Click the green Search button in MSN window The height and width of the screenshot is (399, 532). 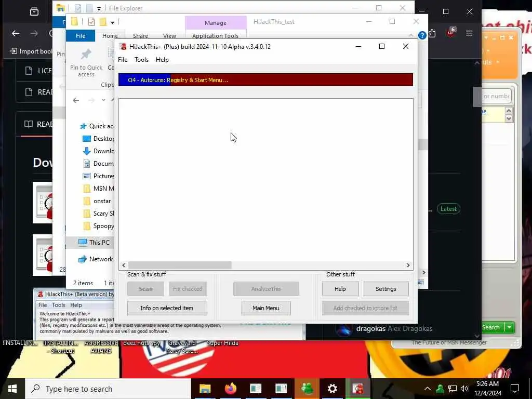click(491, 327)
